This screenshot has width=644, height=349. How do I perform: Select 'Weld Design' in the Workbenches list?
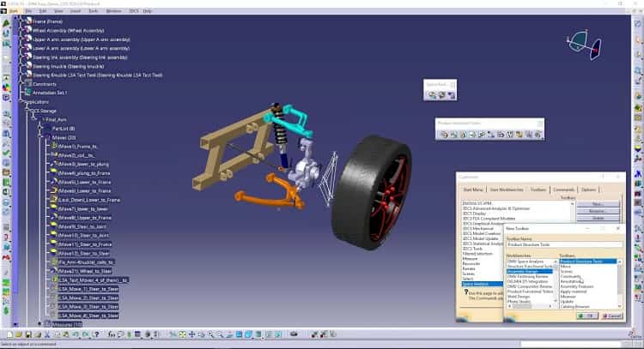click(519, 296)
